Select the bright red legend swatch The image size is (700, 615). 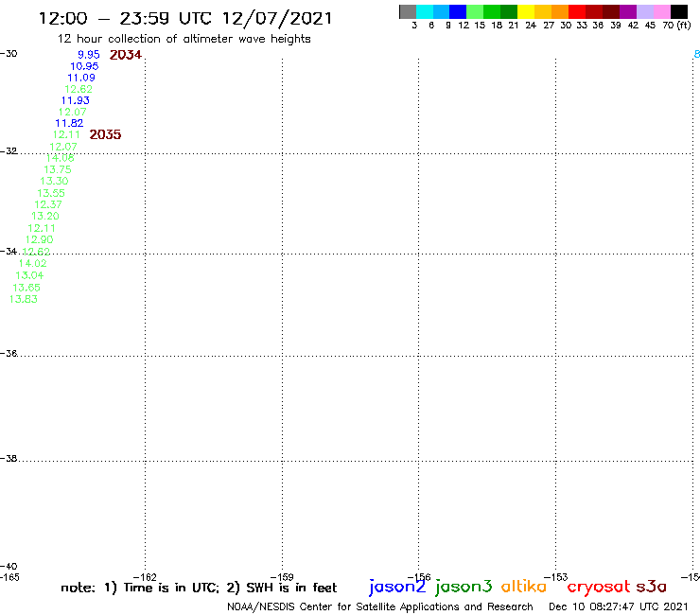(x=577, y=11)
